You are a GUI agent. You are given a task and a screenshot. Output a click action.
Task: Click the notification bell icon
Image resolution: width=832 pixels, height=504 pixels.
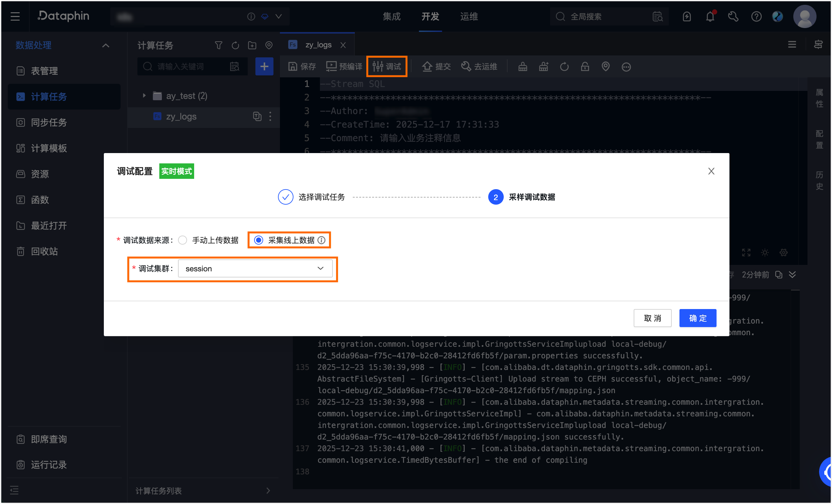pos(710,16)
